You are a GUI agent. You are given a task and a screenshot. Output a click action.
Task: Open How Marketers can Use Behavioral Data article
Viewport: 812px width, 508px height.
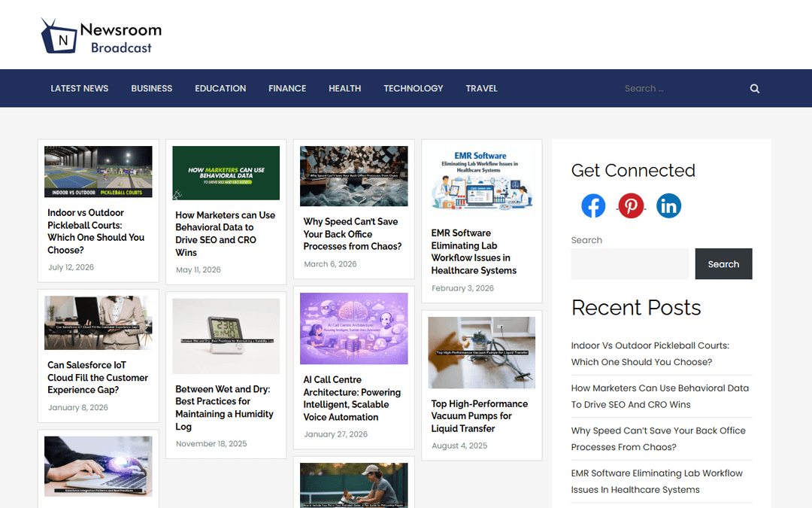(226, 234)
